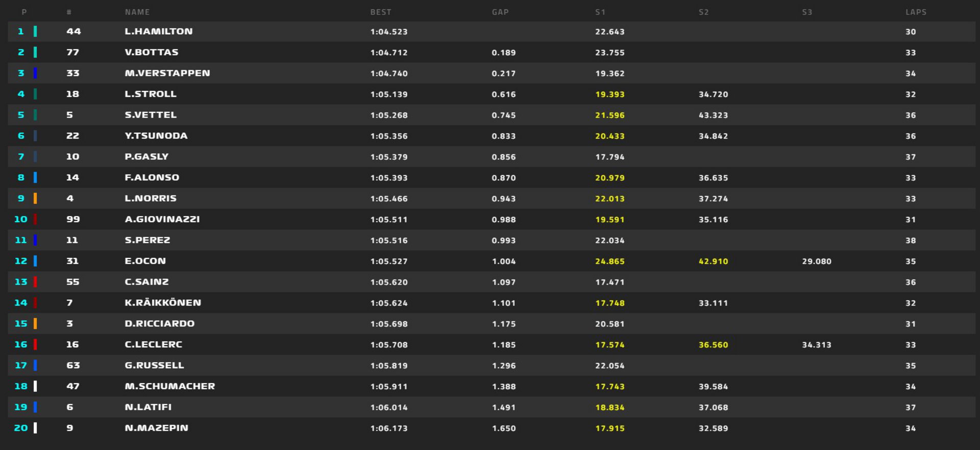Open V.BOTTAS driver entry

point(152,53)
